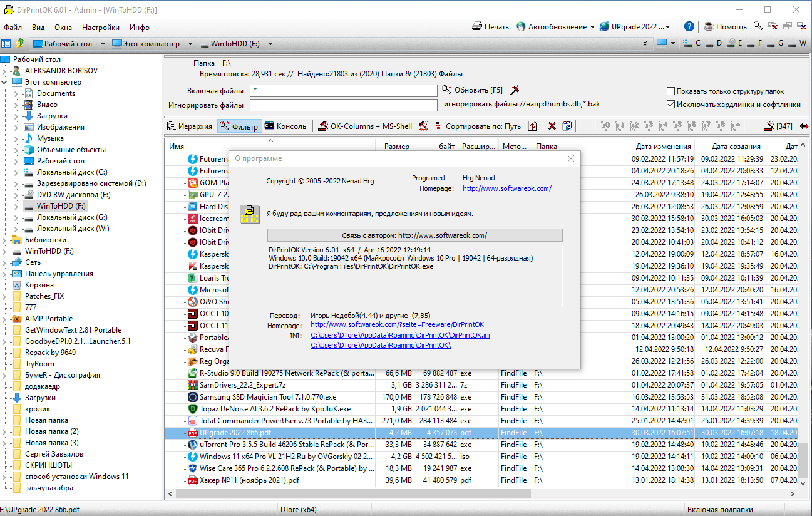Enable Показать только структуру папок checkbox
Screen dimensions: 812x516
pyautogui.click(x=671, y=91)
